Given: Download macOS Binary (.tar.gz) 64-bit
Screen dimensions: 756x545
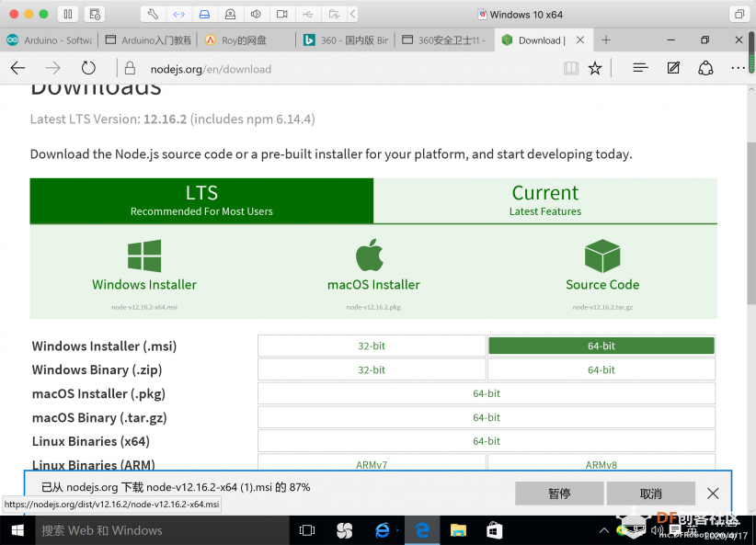Looking at the screenshot, I should click(x=487, y=417).
